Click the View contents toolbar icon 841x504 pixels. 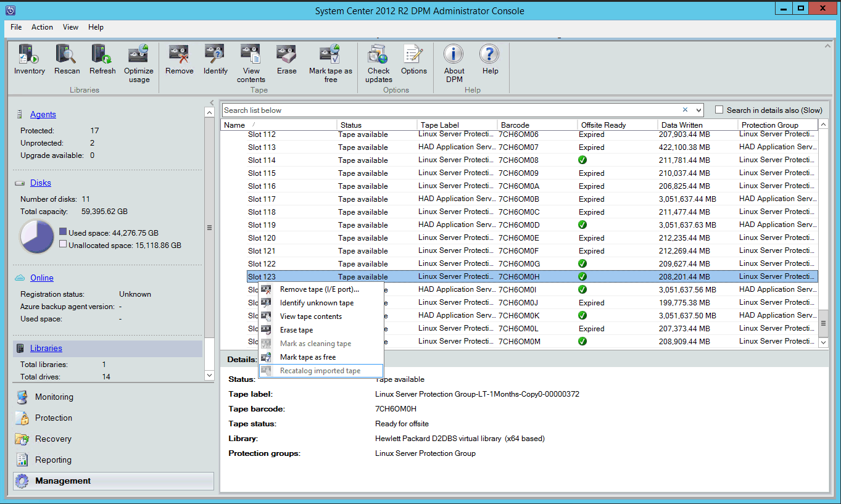(x=251, y=54)
